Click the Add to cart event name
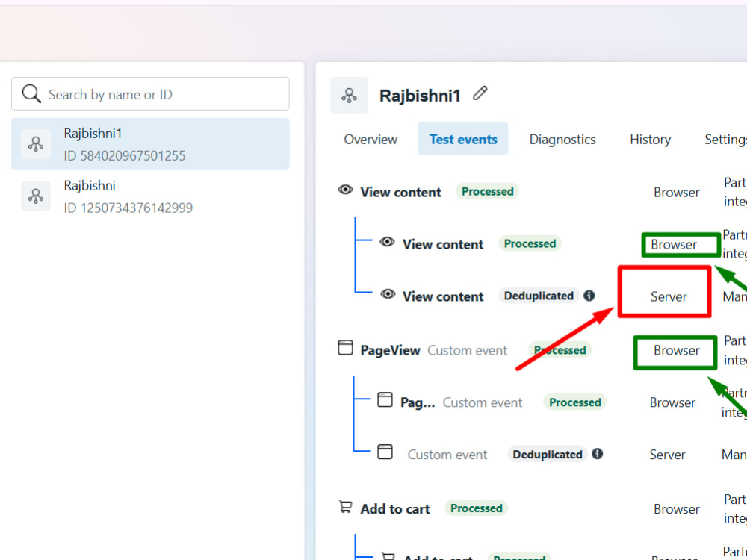Image resolution: width=747 pixels, height=560 pixels. 395,509
